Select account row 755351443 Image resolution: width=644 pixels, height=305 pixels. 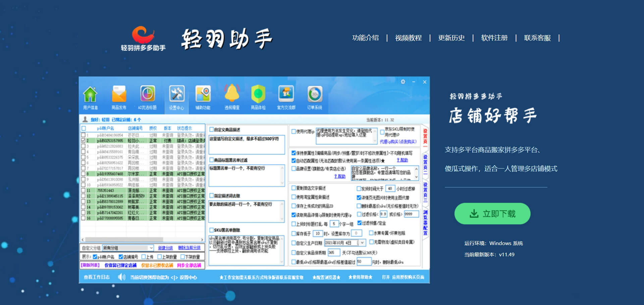tap(143, 190)
